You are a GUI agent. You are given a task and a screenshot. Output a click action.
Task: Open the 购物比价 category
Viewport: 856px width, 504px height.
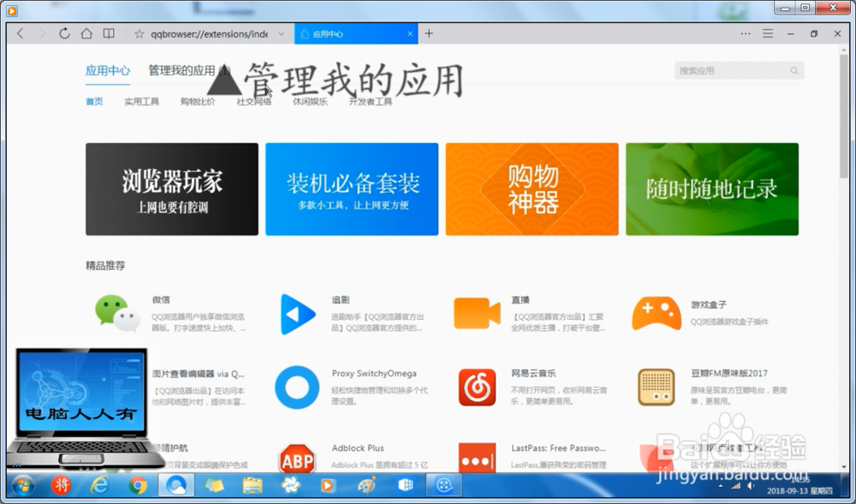point(198,102)
